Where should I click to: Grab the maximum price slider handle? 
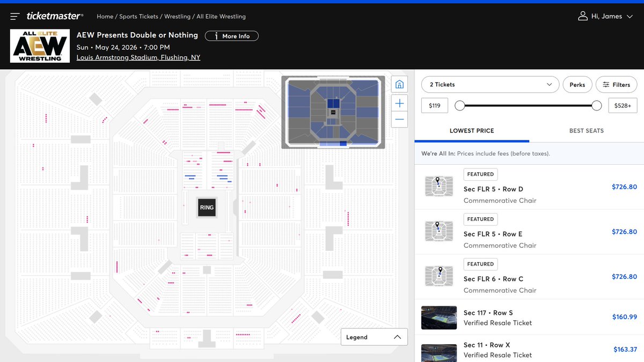(x=596, y=106)
